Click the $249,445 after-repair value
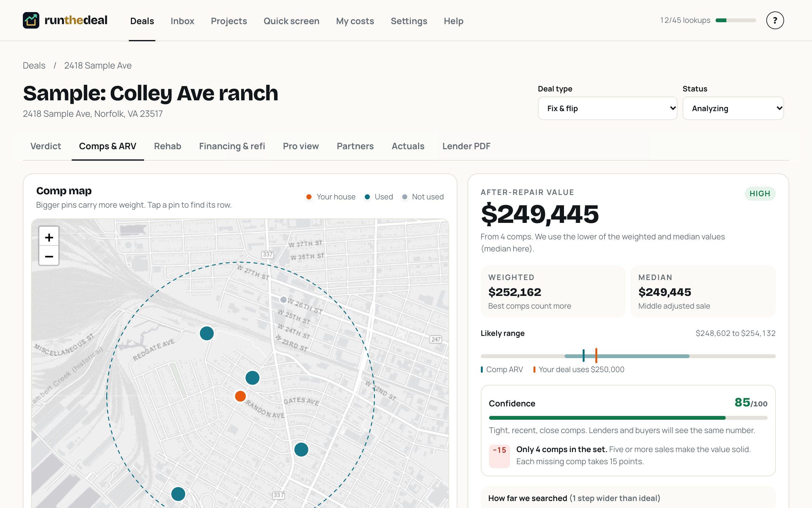Viewport: 812px width, 508px height. pyautogui.click(x=540, y=214)
